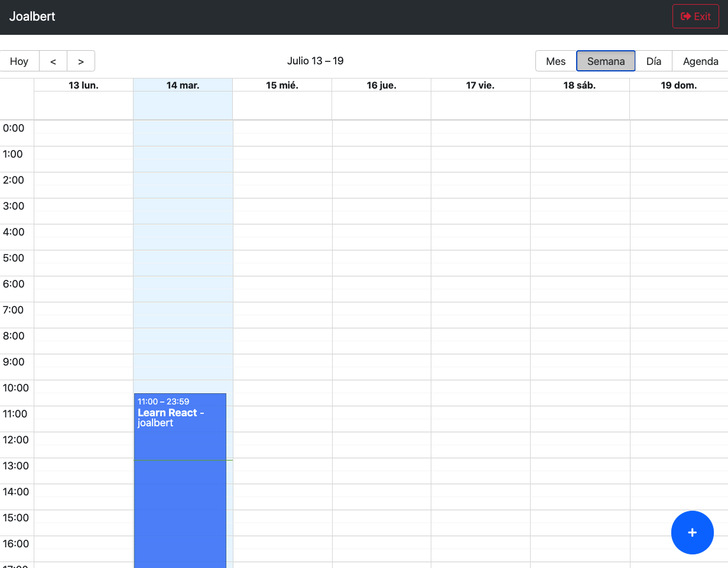Click the 2:00 time label
Screen dimensions: 728x568
tap(14, 180)
